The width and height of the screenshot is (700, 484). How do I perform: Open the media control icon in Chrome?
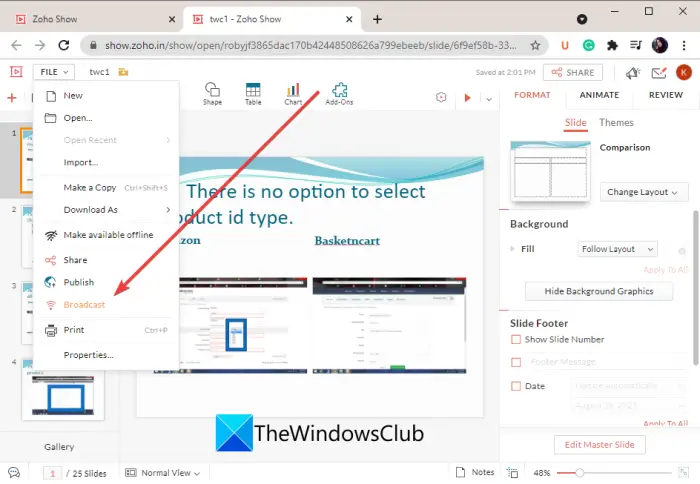pos(636,45)
